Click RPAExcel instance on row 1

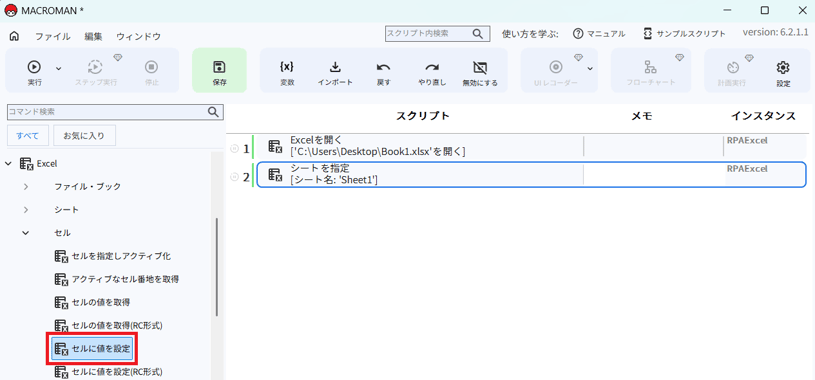pyautogui.click(x=747, y=140)
